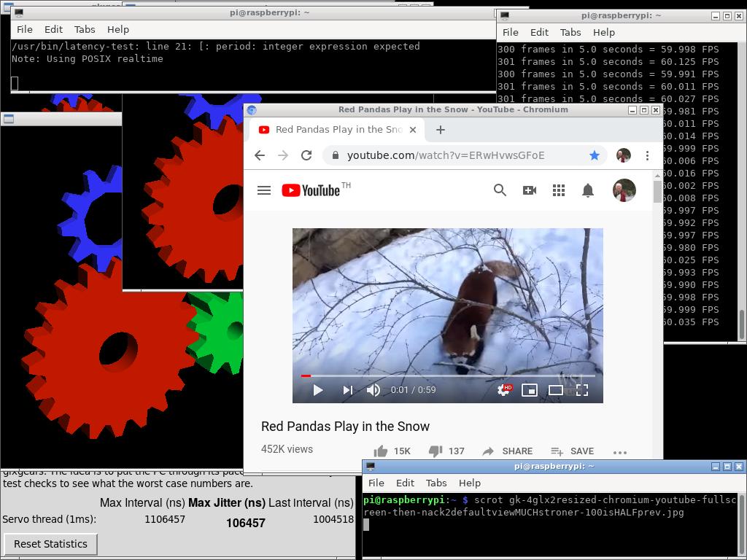Enable miniplayer mode

[530, 391]
